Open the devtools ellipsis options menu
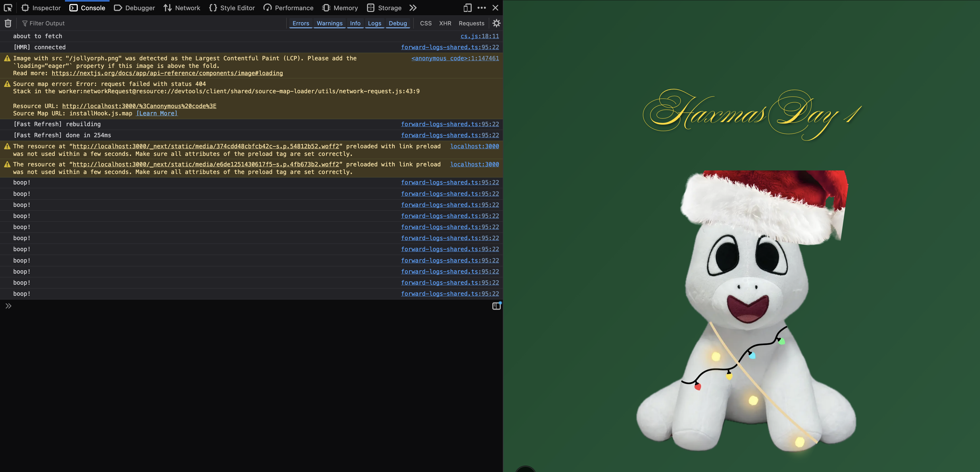 click(482, 8)
